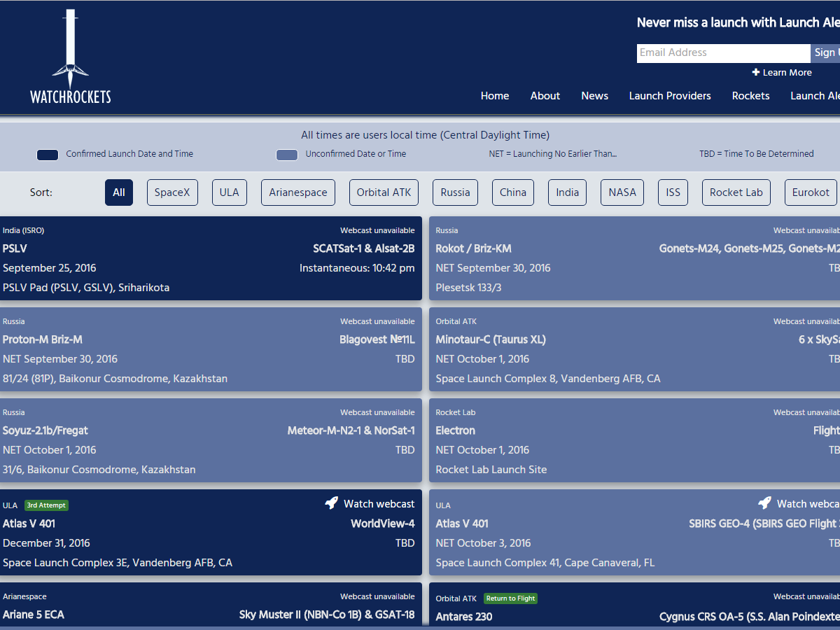Click the TBD time on the Proton-M card
Viewport: 840px width, 630px height.
coord(405,359)
